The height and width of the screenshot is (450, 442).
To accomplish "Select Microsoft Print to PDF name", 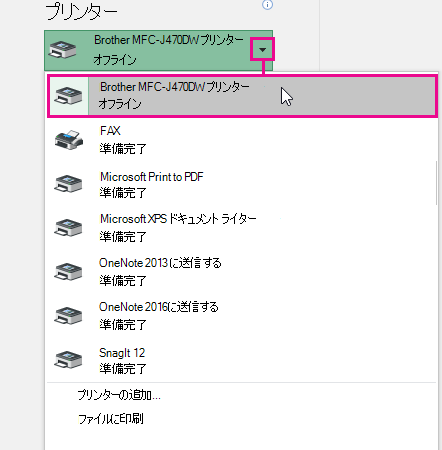I will (x=152, y=177).
